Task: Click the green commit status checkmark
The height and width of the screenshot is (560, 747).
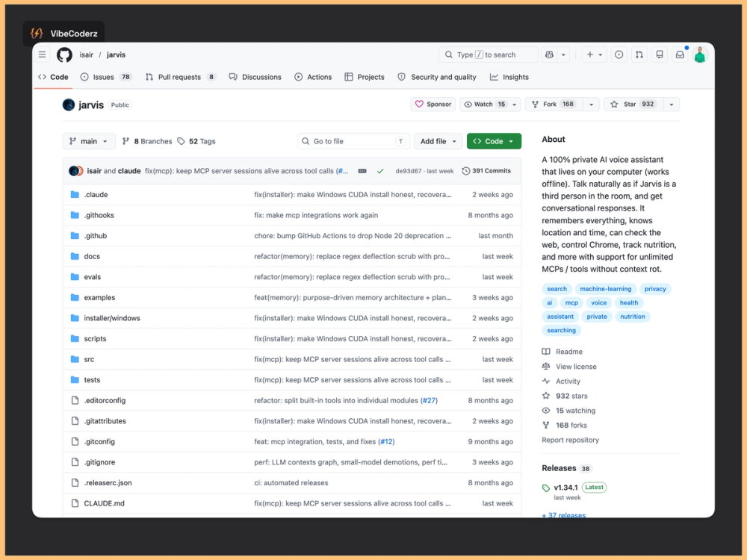Action: tap(380, 171)
